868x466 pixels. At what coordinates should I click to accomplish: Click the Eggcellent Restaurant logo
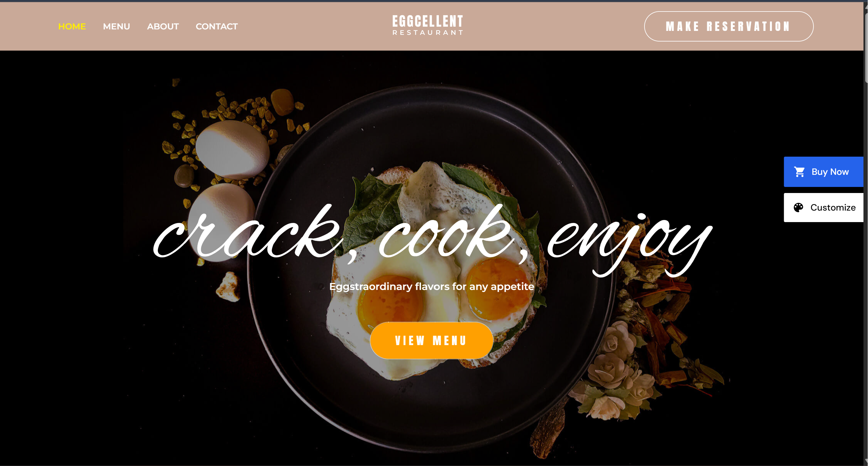pyautogui.click(x=428, y=25)
